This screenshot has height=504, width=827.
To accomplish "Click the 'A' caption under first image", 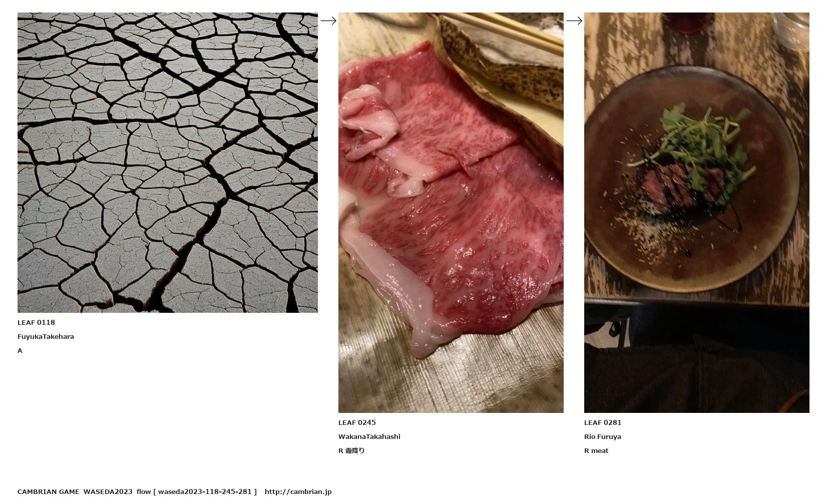I will 20,350.
